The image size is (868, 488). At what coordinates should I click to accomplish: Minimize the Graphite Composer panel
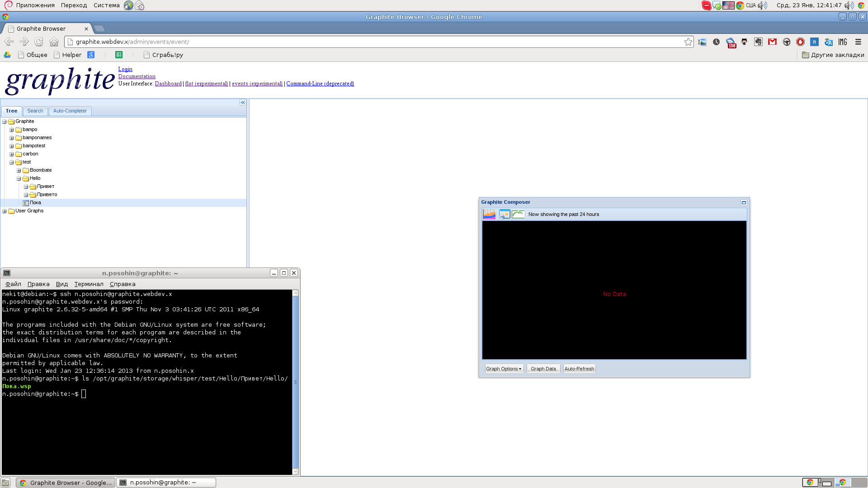click(x=744, y=202)
